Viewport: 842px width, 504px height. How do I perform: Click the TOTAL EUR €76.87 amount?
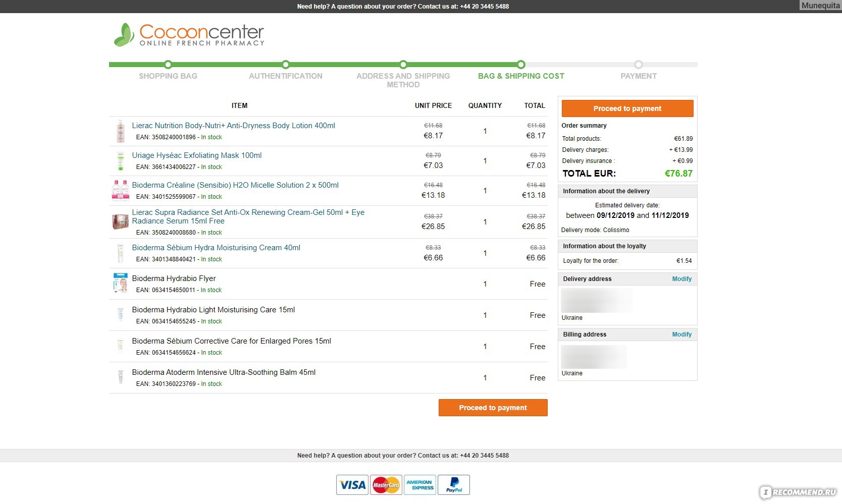[x=678, y=174]
